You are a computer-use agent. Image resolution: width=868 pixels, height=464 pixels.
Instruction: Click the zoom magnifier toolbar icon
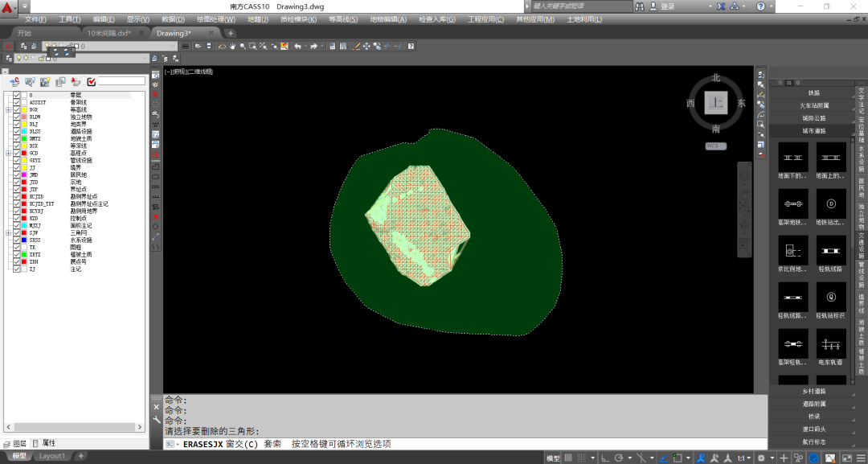243,47
